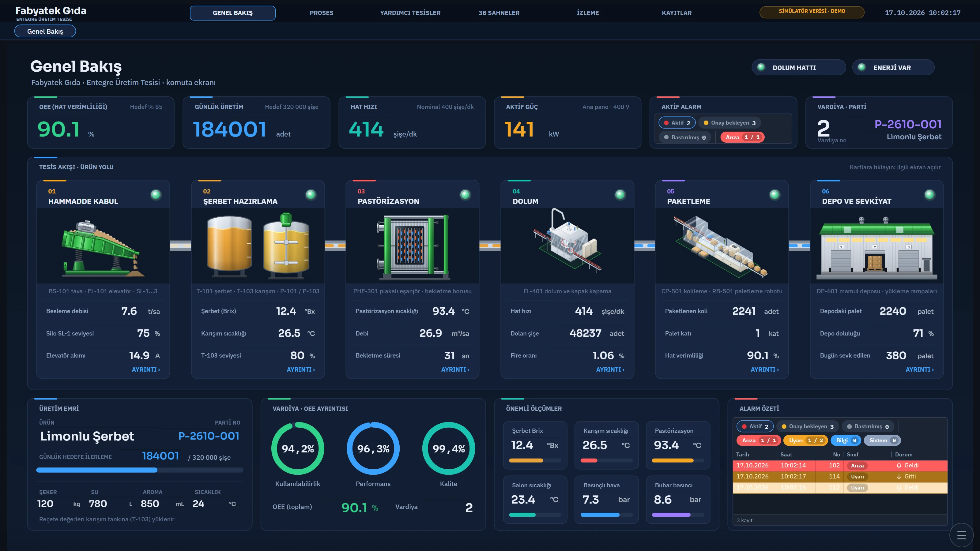980x551 pixels.
Task: Toggle the Bilgi 0 filter in Alarm Özeti
Action: (x=846, y=440)
